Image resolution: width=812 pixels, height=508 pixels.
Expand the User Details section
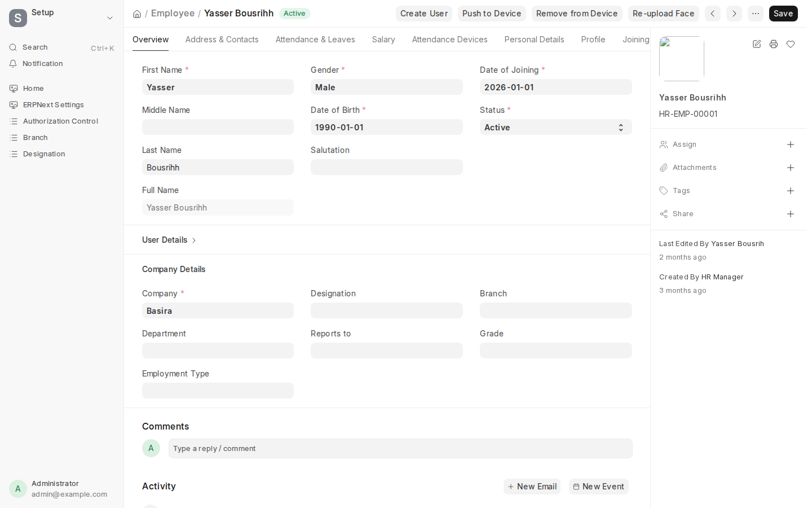pyautogui.click(x=169, y=240)
